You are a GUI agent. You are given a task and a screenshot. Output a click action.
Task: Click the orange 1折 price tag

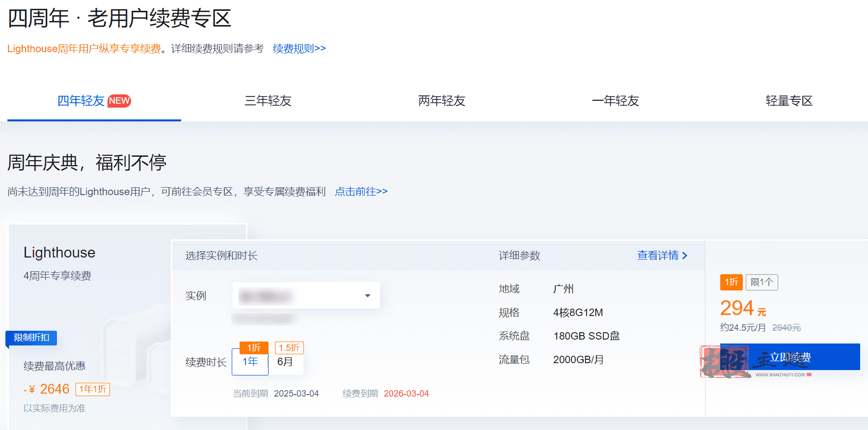coord(732,282)
